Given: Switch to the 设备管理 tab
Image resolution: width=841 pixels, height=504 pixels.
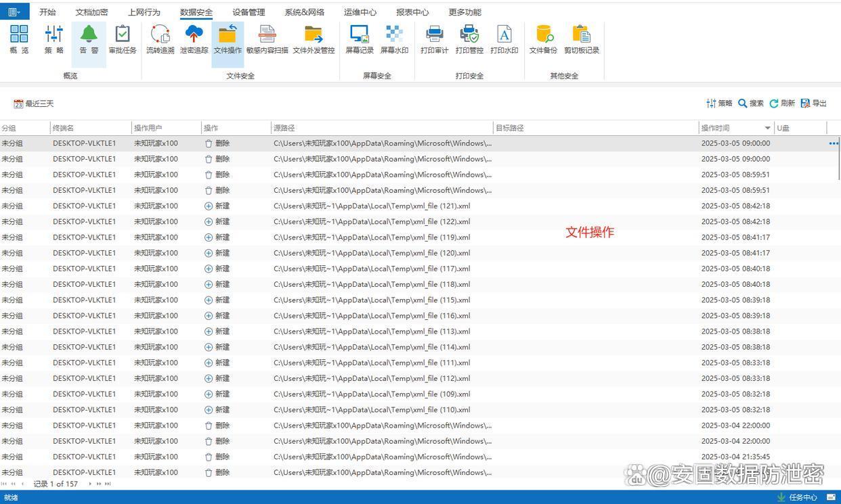Looking at the screenshot, I should (249, 12).
